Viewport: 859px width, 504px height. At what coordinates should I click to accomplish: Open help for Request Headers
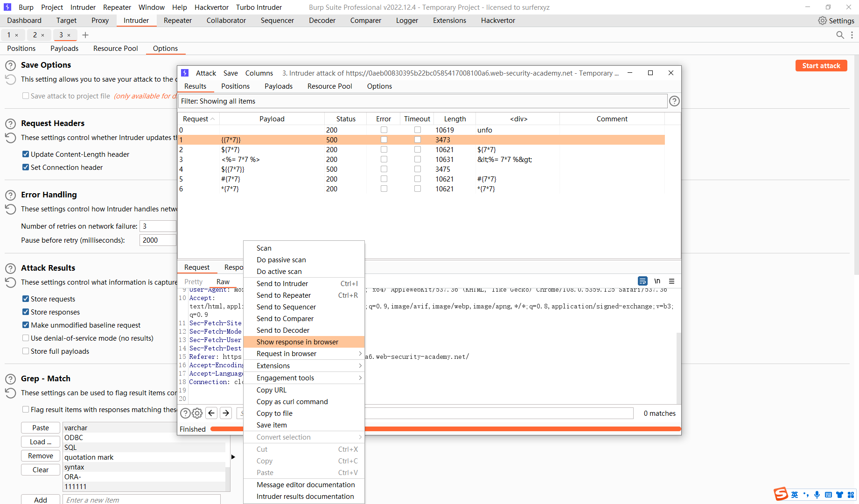pyautogui.click(x=10, y=124)
